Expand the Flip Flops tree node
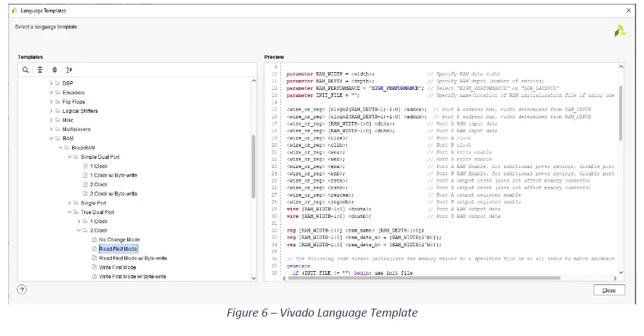644x336 pixels. [52, 101]
